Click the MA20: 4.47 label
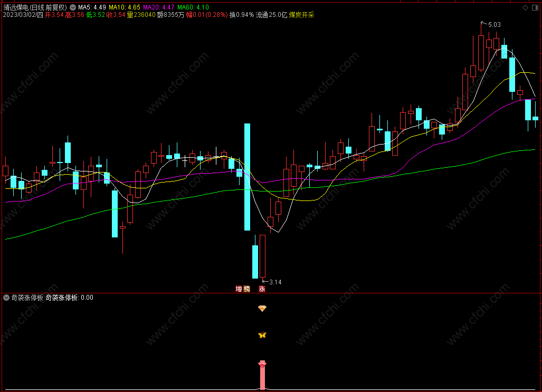The width and height of the screenshot is (542, 392). point(159,7)
